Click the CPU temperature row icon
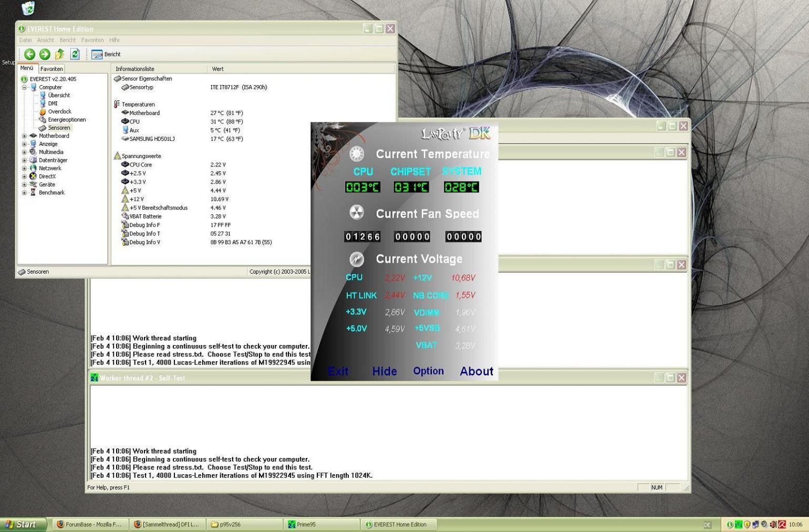809x532 pixels. pos(125,121)
